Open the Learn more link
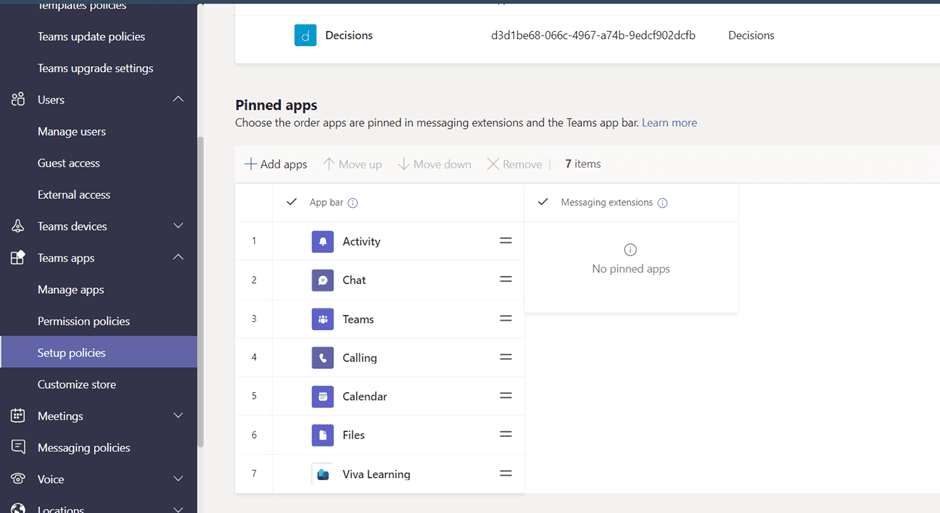 tap(669, 123)
